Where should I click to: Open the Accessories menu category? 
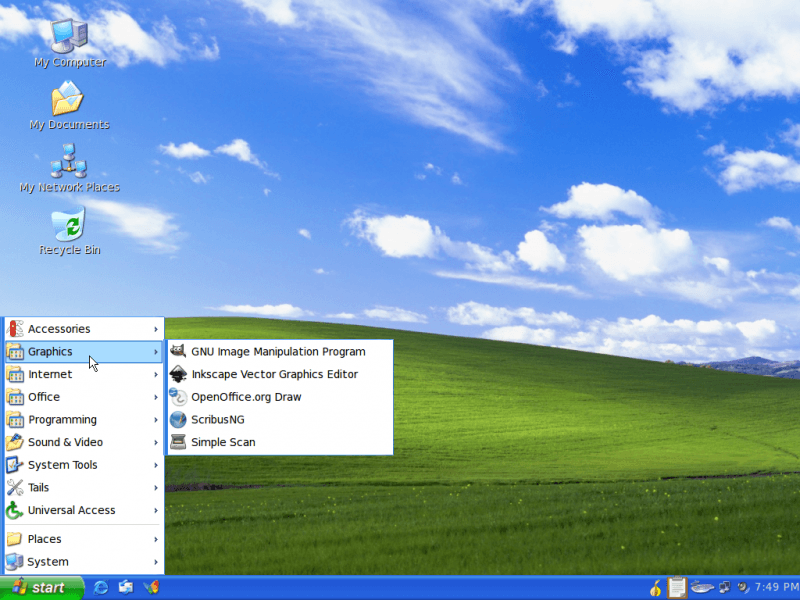click(84, 329)
